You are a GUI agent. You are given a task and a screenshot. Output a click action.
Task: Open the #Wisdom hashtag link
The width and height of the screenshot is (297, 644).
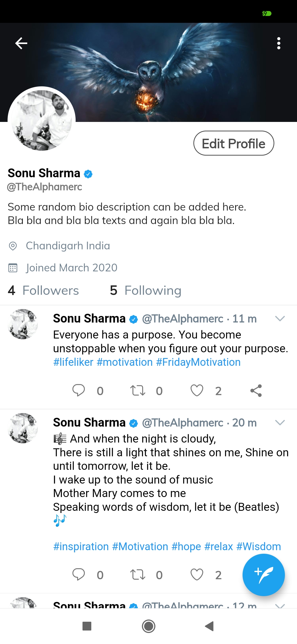click(x=258, y=546)
